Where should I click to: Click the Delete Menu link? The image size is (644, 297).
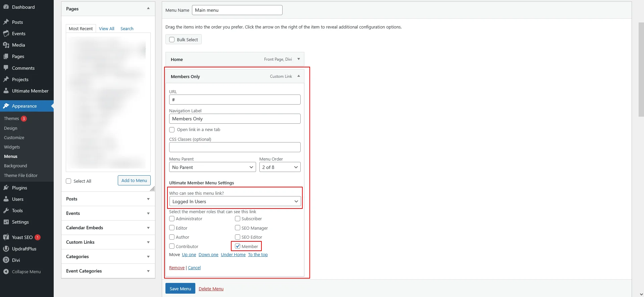211,289
